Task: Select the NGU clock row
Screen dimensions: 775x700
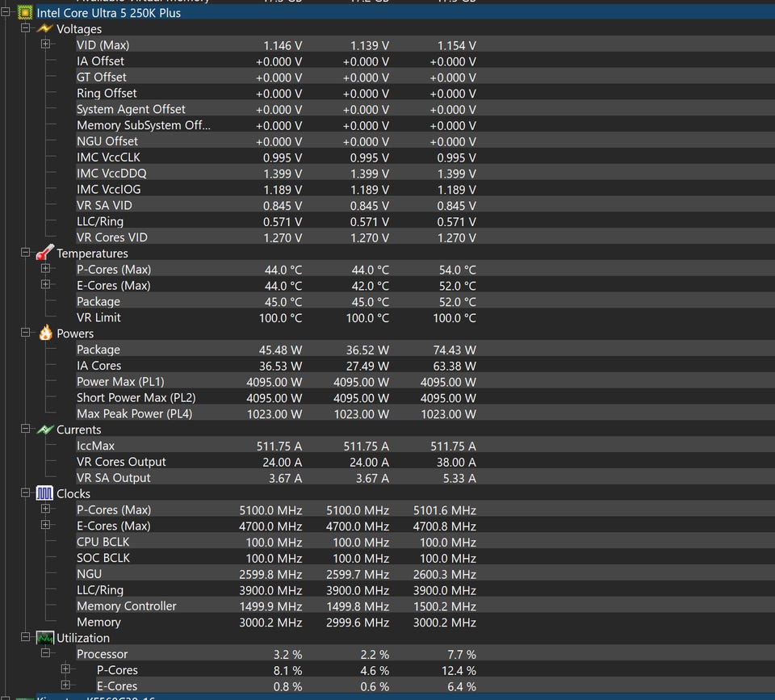Action: (x=425, y=574)
